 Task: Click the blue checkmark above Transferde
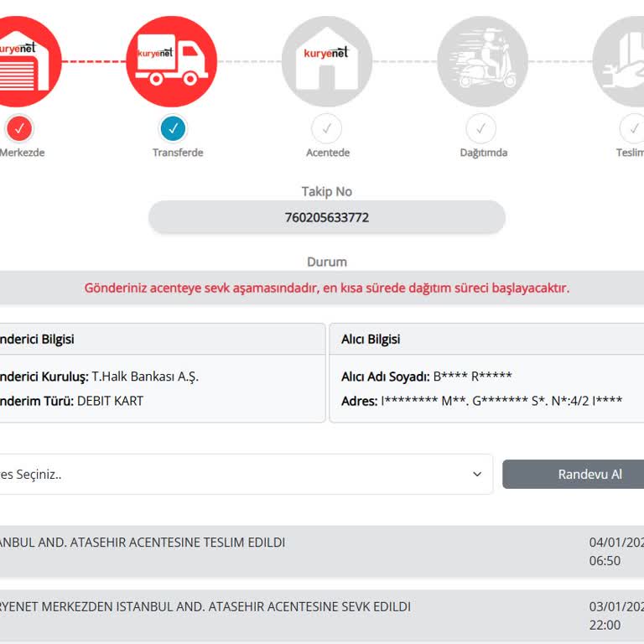click(x=173, y=128)
